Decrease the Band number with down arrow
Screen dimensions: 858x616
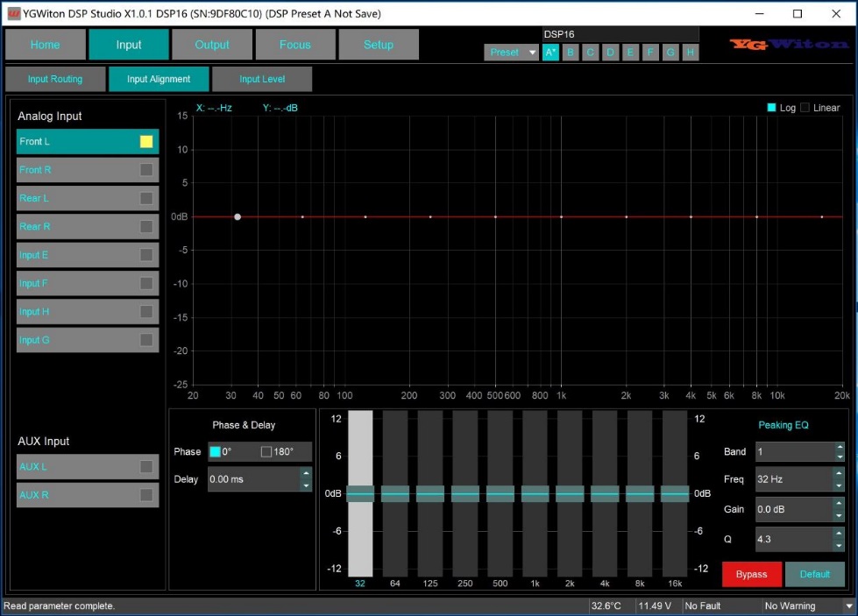pyautogui.click(x=840, y=457)
